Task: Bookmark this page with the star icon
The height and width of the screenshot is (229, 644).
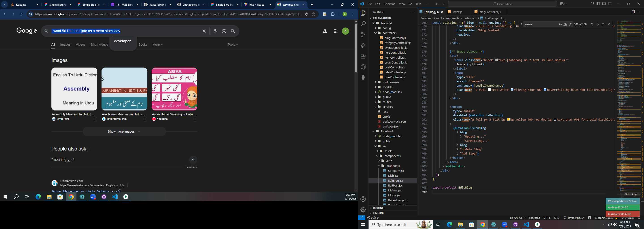Action: point(314,14)
